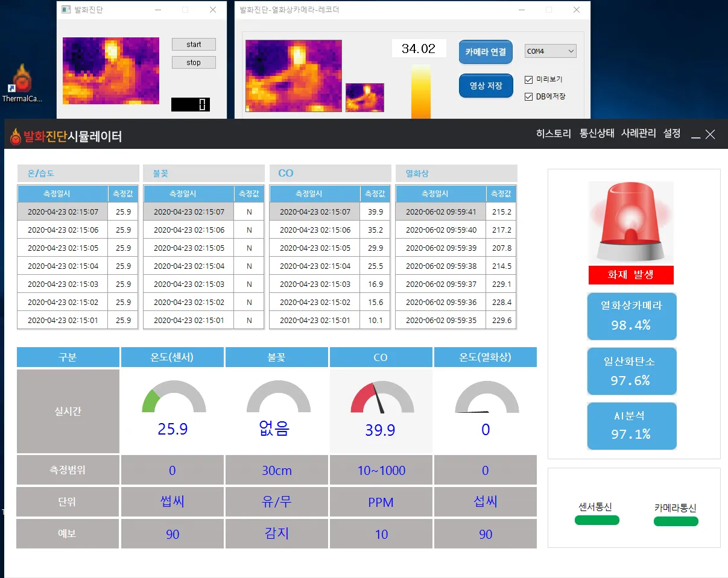Click the PPM unit cell
This screenshot has width=728, height=578.
pyautogui.click(x=381, y=502)
